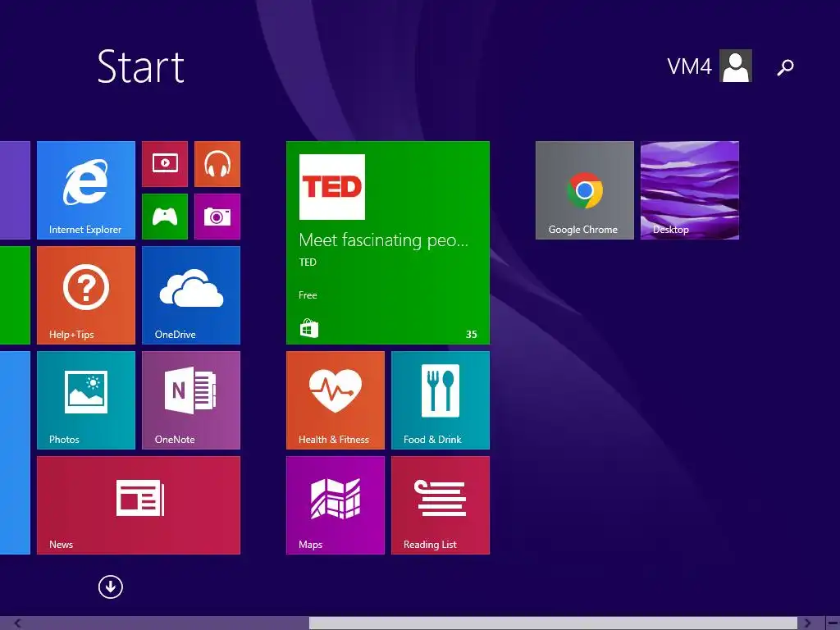Open the OneDrive cloud tile
Screen dimensions: 840x630
click(190, 295)
